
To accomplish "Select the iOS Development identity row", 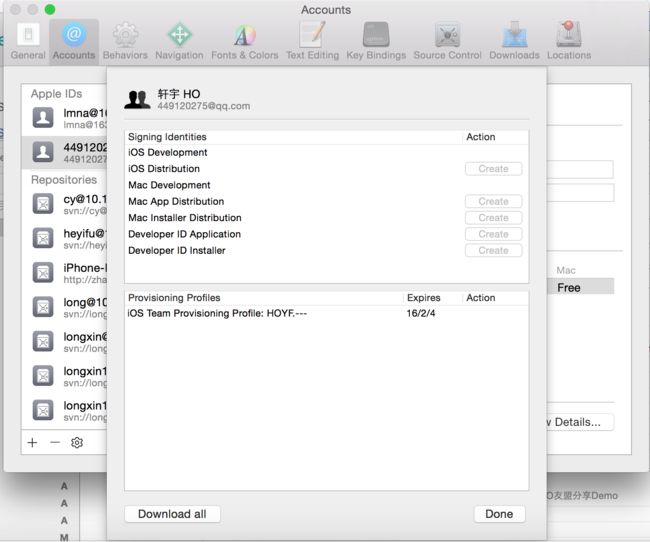I will (326, 153).
